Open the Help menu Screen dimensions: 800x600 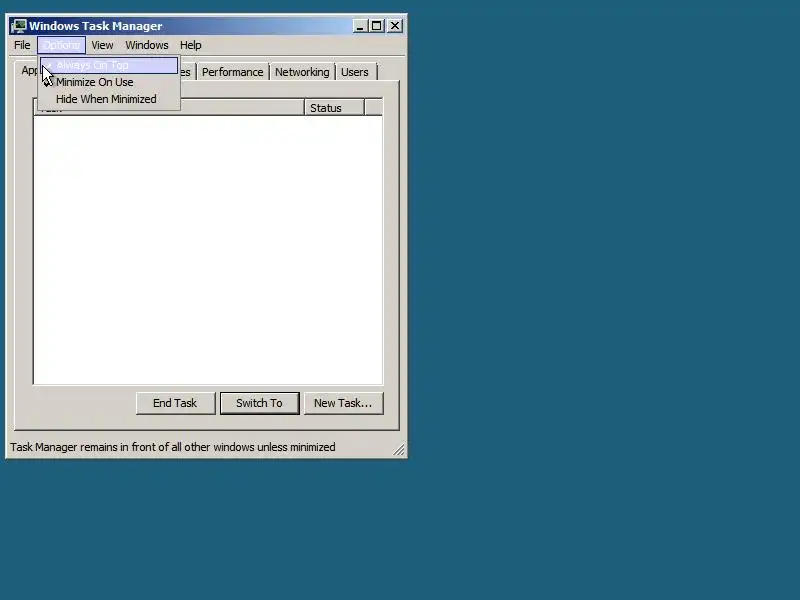(x=191, y=45)
